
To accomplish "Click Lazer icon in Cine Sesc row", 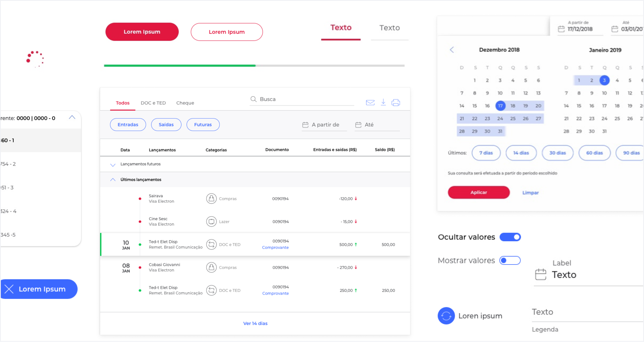I will [211, 222].
